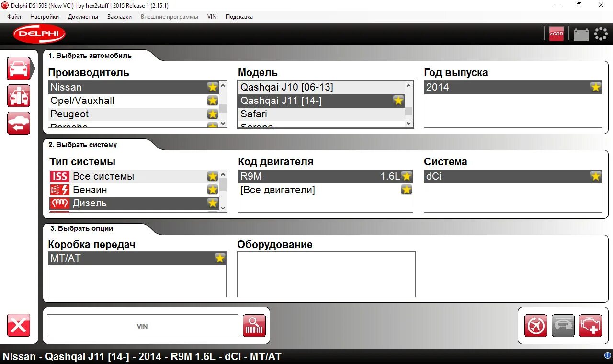Select [Все двигатели] engine option
This screenshot has width=613, height=364.
[325, 190]
